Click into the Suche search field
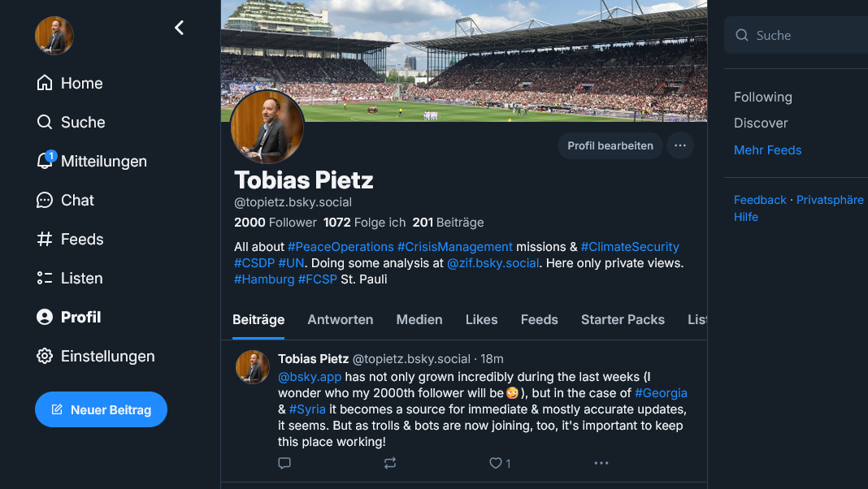 (x=805, y=35)
